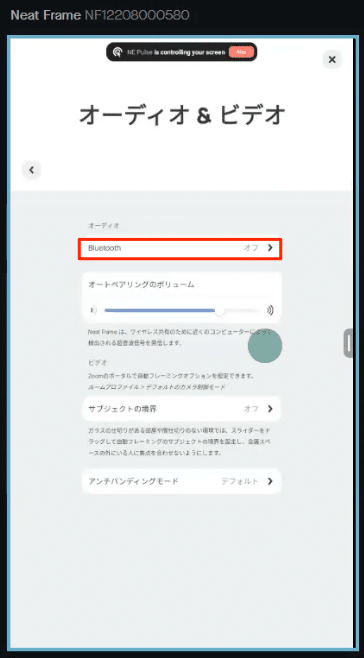This screenshot has width=364, height=658.
Task: Click the オートペアリングのボリューム slider track
Action: 182,311
